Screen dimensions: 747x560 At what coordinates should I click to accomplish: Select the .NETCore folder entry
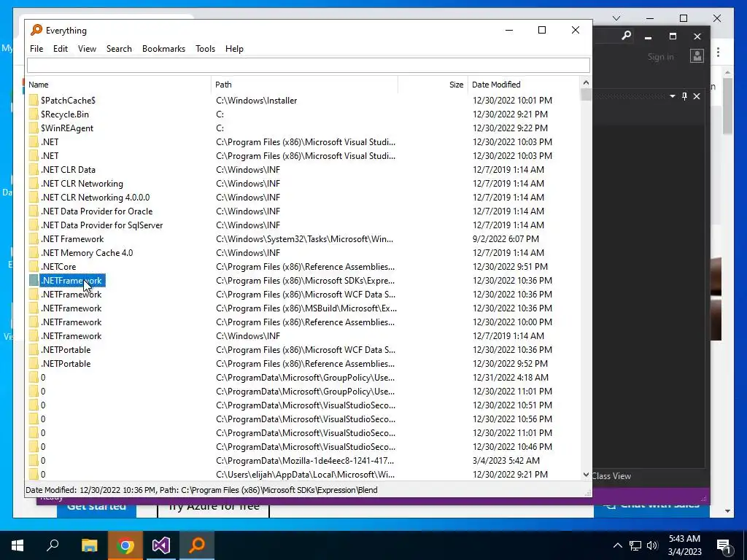tap(58, 267)
